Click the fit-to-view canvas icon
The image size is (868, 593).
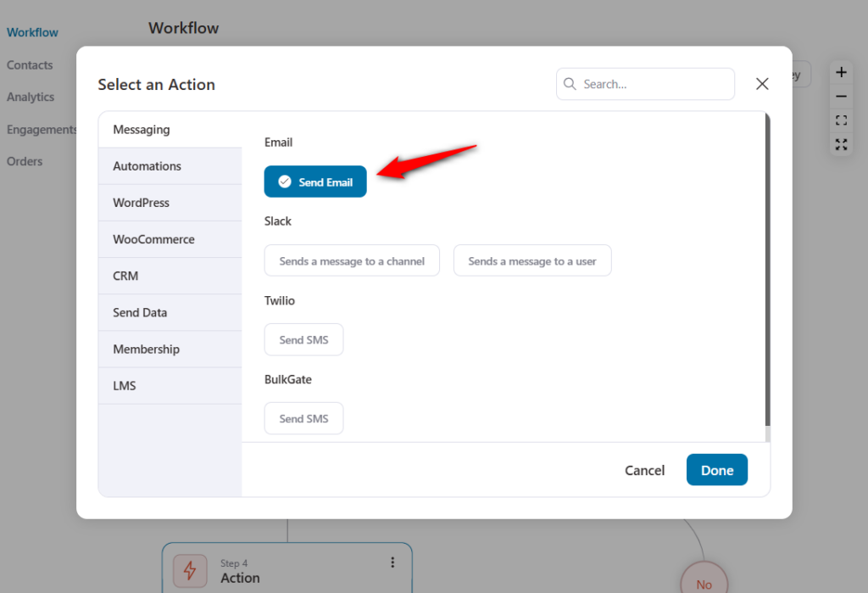point(841,120)
